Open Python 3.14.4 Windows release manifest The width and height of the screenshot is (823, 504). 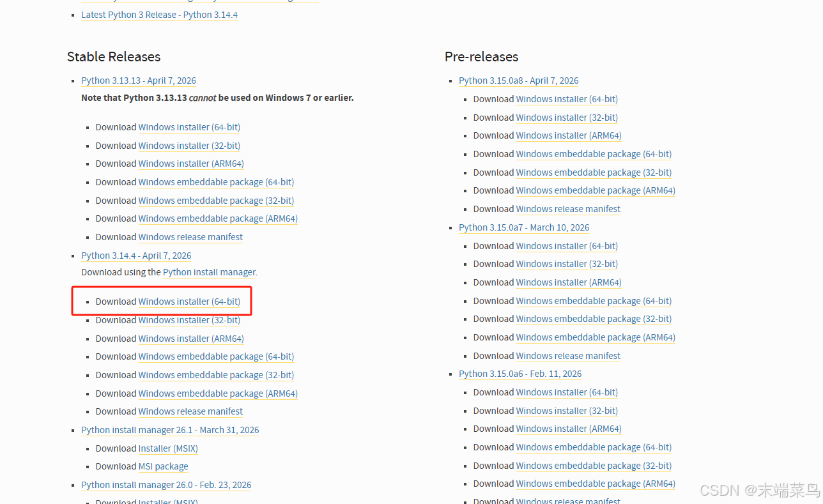[x=190, y=411]
